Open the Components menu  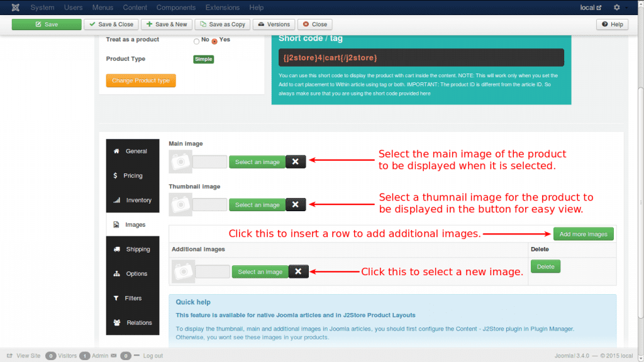pyautogui.click(x=176, y=8)
